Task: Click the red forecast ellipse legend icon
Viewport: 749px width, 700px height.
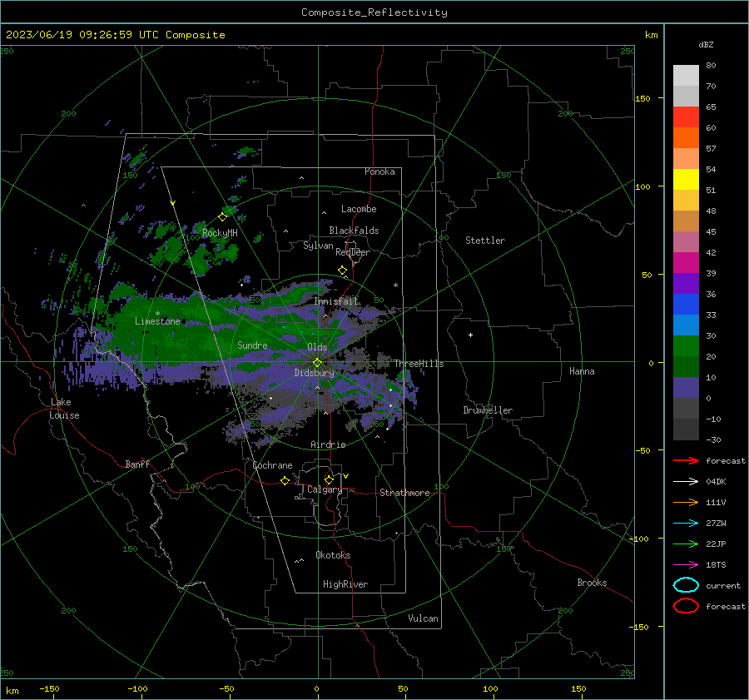Action: [x=686, y=606]
